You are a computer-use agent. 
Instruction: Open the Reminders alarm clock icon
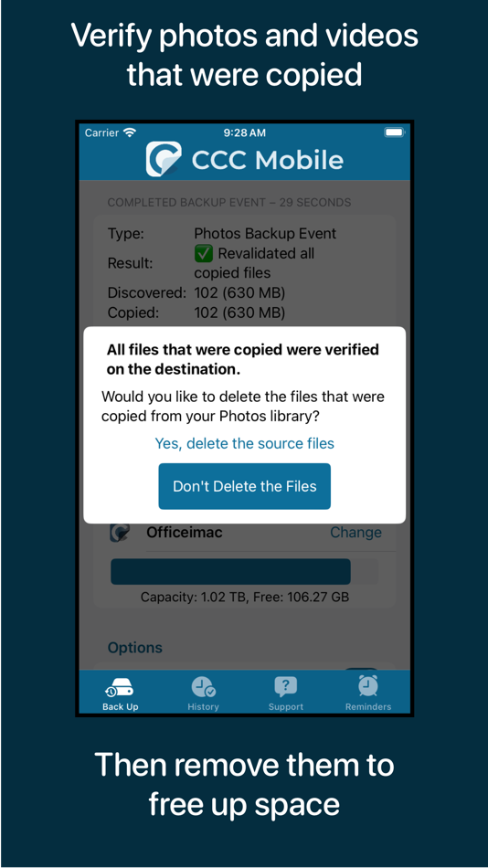(x=367, y=686)
